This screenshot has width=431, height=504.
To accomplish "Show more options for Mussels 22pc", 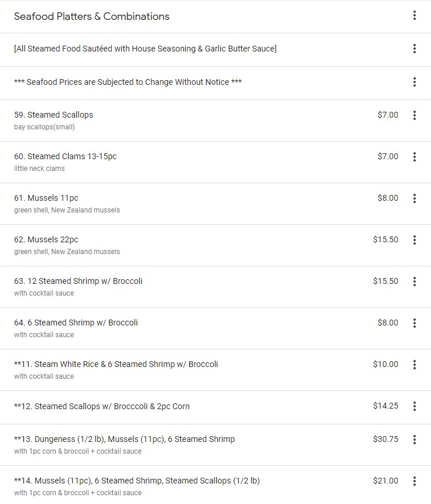I will (415, 240).
